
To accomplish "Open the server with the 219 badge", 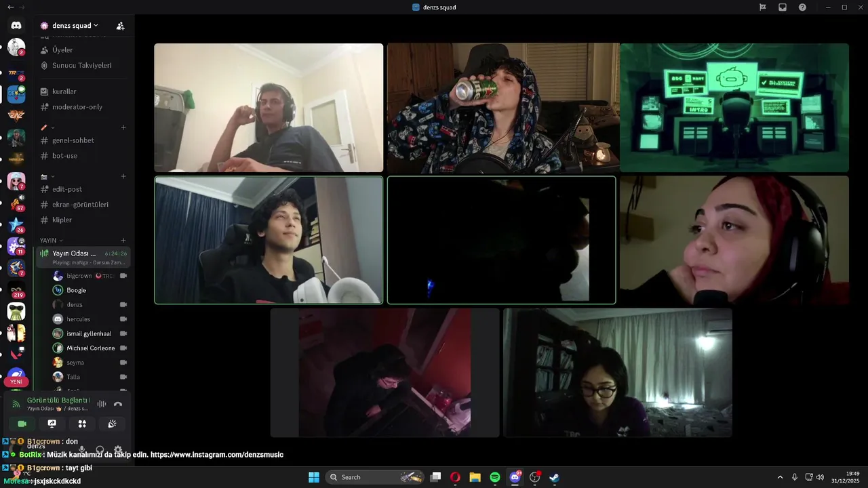I will (x=16, y=290).
